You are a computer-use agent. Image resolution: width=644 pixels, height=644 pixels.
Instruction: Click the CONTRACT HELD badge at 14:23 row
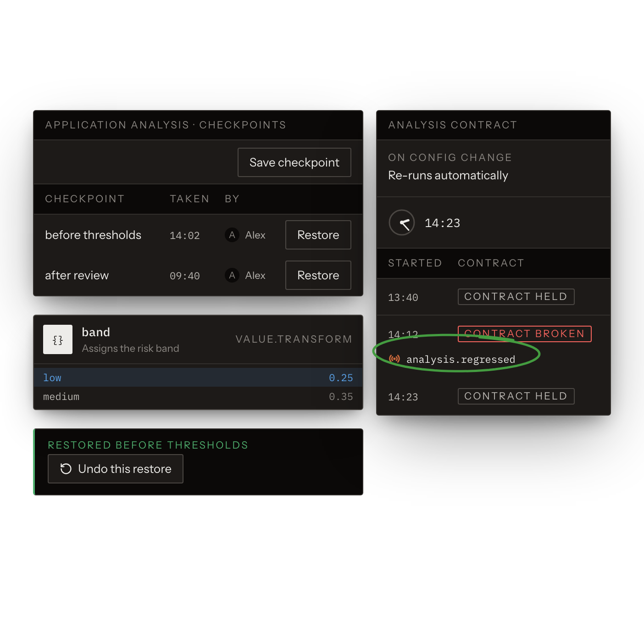click(x=516, y=396)
